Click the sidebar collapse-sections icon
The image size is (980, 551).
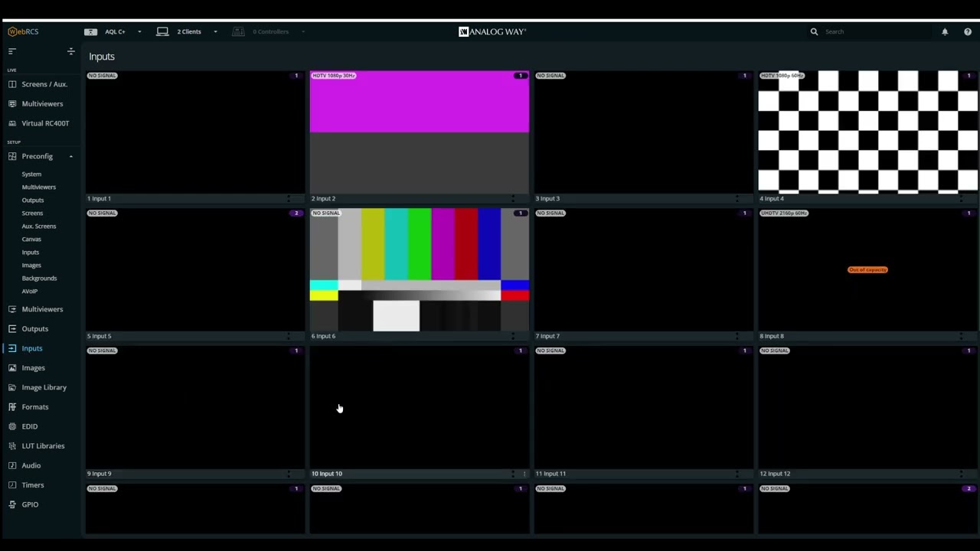click(70, 51)
